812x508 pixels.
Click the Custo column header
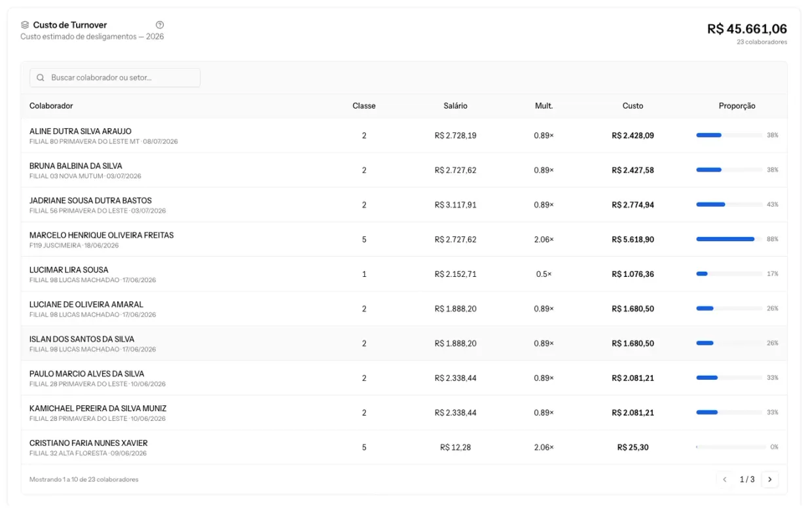[x=633, y=106]
